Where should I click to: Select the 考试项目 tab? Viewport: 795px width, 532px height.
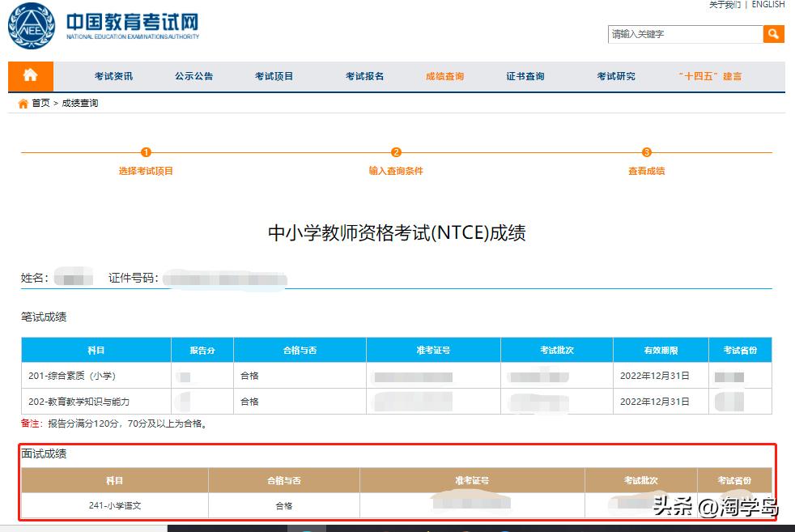point(276,75)
